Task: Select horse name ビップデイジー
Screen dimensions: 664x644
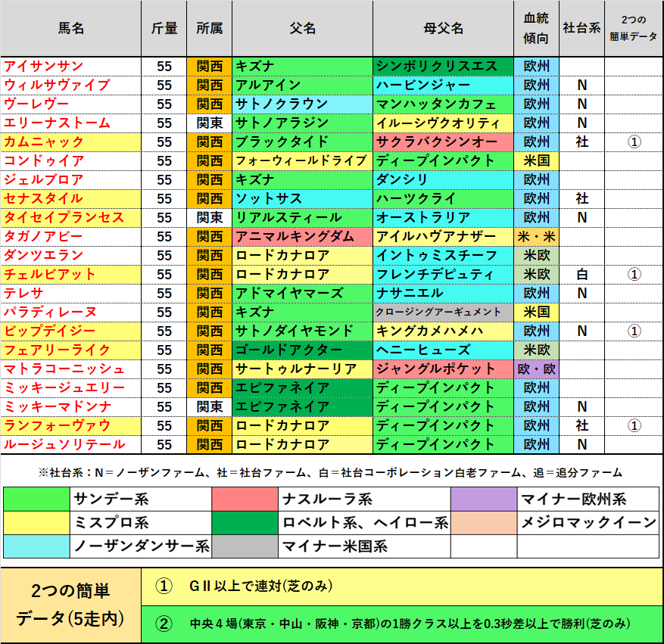Action: pyautogui.click(x=70, y=331)
